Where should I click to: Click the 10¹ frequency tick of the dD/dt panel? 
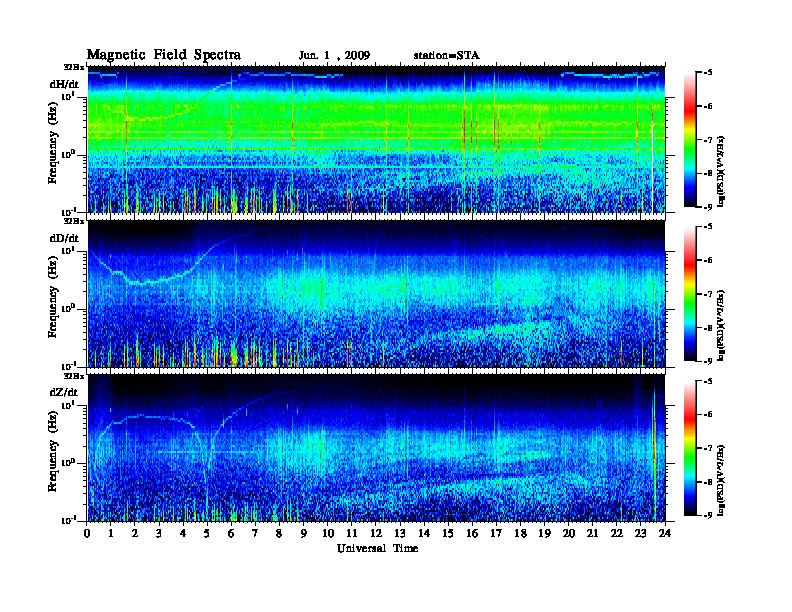point(68,250)
